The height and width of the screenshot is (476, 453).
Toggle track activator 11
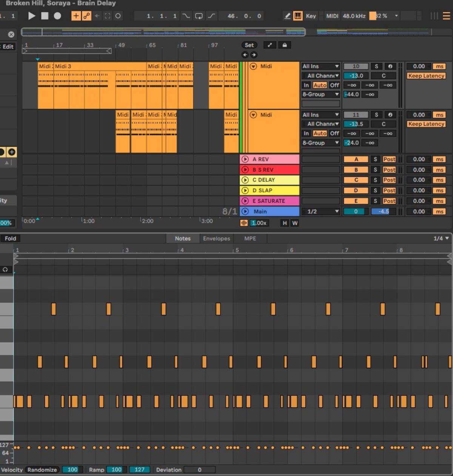356,115
